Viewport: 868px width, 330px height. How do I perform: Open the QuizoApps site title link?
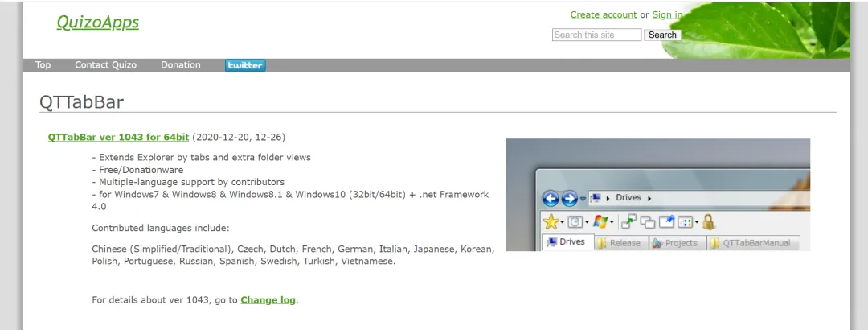tap(97, 23)
